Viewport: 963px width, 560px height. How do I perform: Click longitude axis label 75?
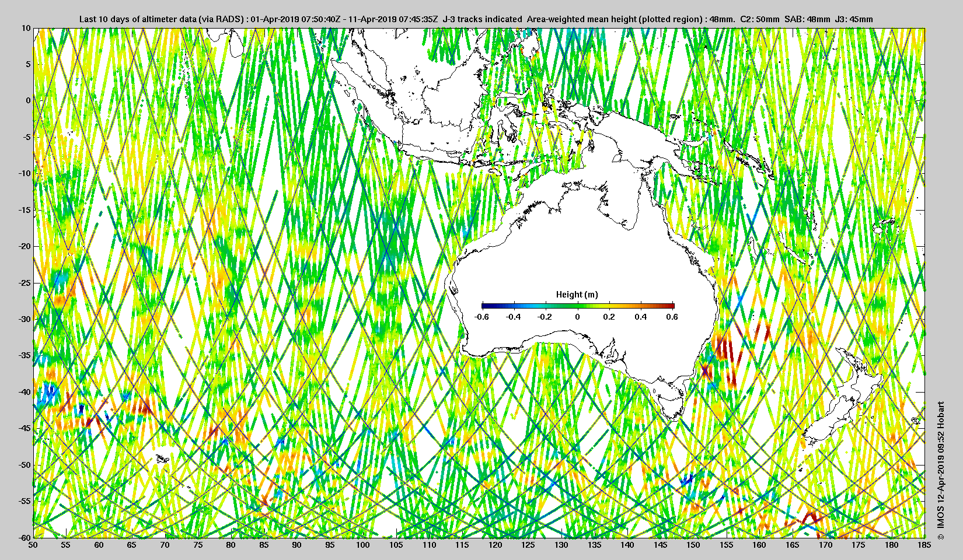pos(198,545)
